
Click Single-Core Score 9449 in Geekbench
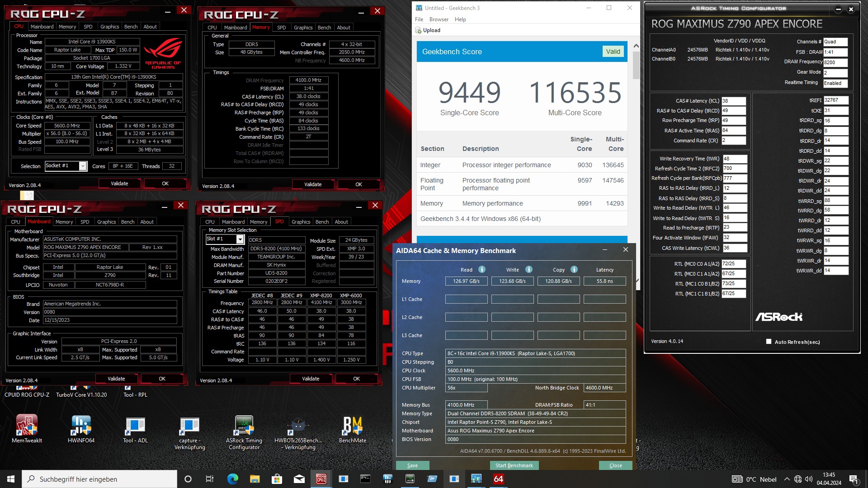click(x=469, y=93)
